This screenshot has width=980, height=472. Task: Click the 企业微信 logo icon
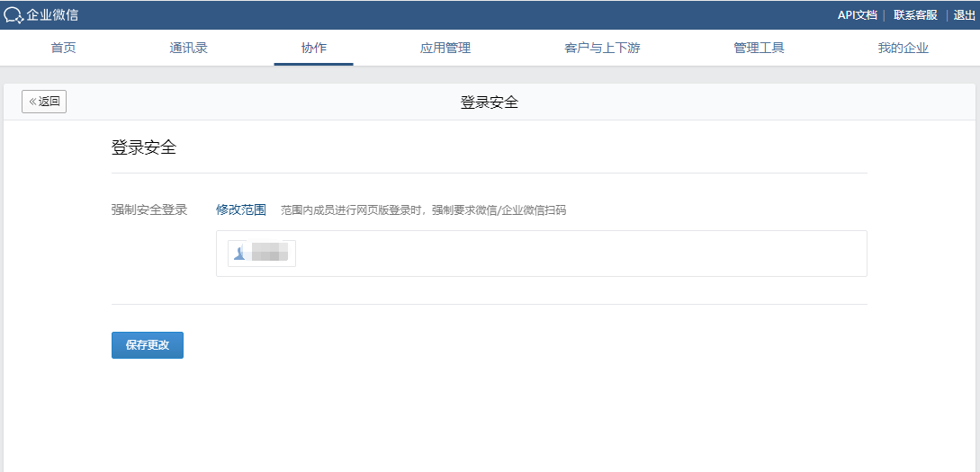tap(13, 15)
